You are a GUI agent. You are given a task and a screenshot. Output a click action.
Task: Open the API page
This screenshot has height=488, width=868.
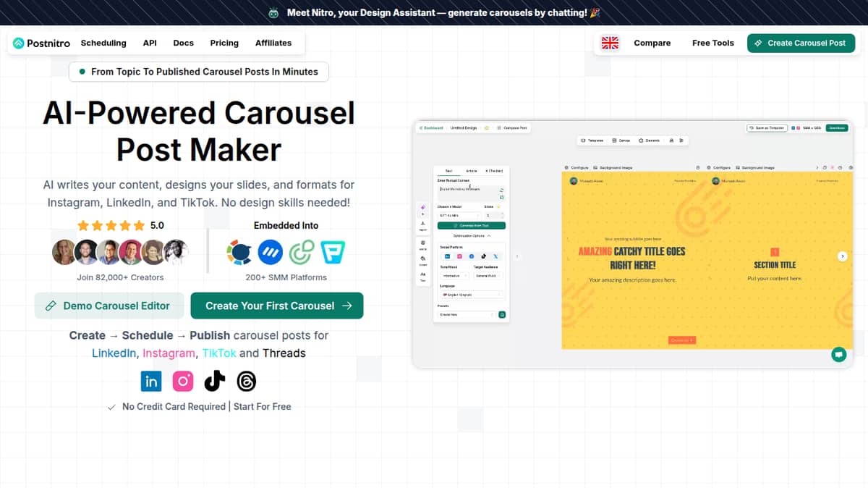150,43
